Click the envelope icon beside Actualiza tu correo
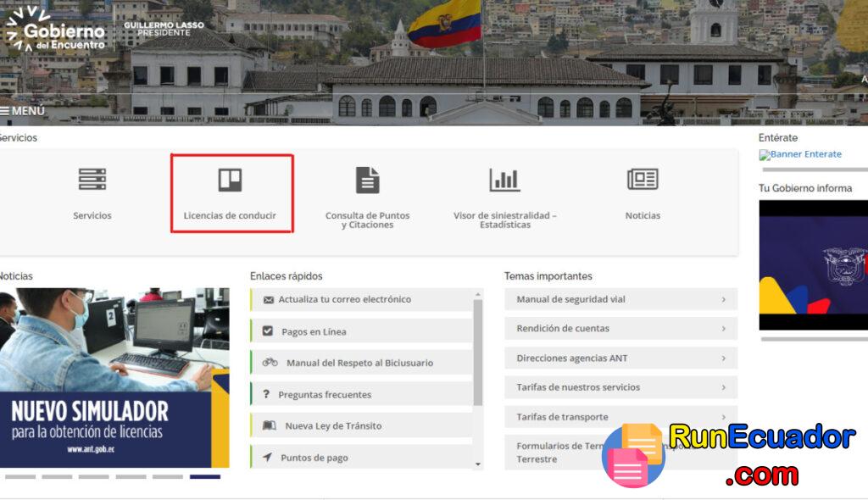The image size is (868, 500). point(267,299)
